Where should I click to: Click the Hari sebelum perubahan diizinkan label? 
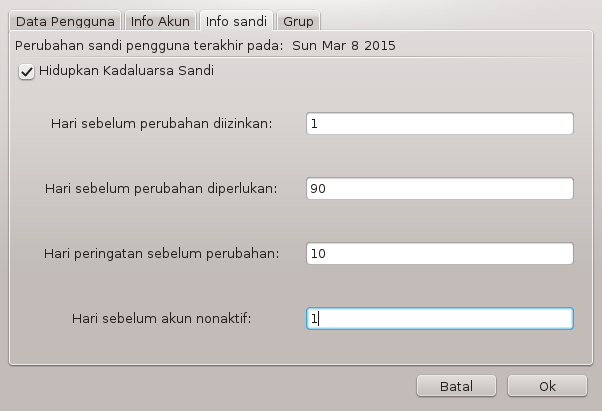click(162, 124)
